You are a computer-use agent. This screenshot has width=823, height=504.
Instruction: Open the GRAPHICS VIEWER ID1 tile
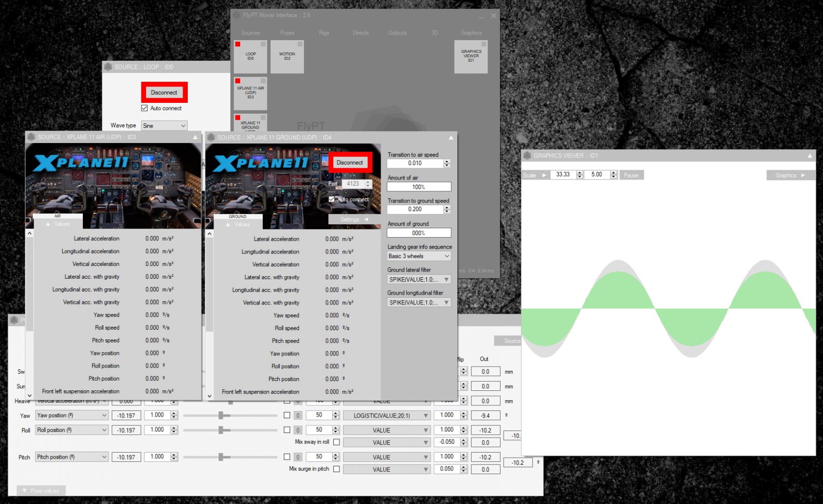471,57
